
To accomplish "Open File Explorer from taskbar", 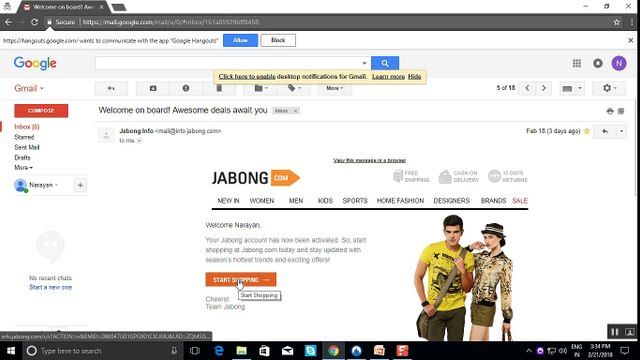I will point(242,351).
